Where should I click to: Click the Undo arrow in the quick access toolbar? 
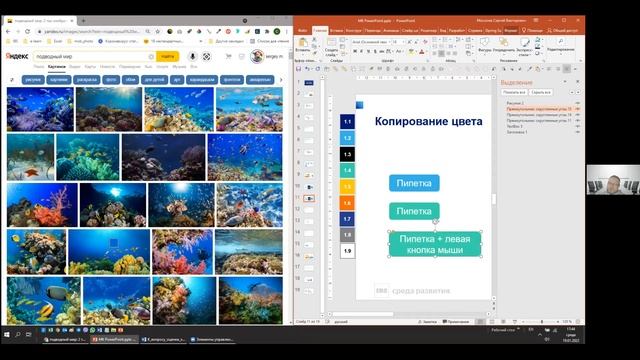coord(307,69)
